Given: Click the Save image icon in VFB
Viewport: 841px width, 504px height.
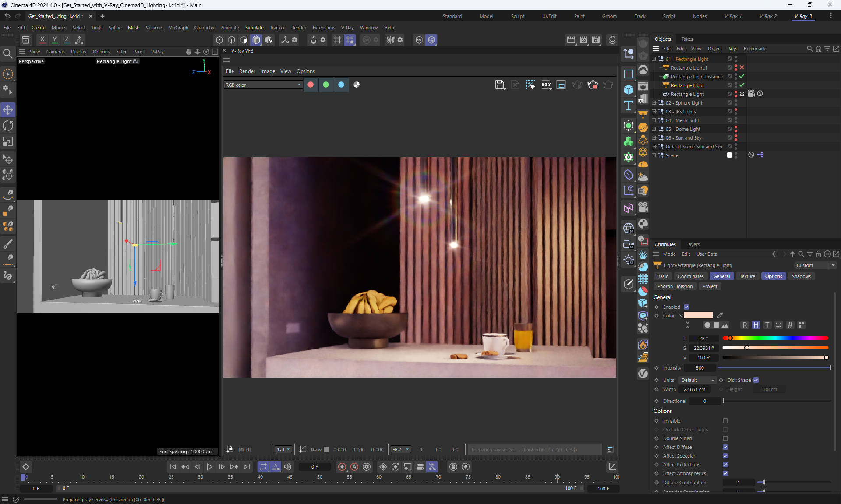Looking at the screenshot, I should pos(500,85).
